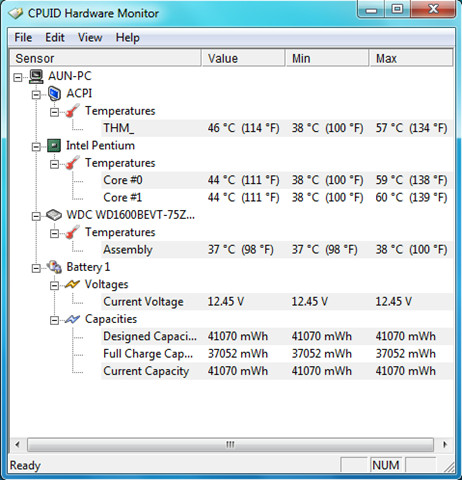Collapse the Battery 1 node
Screen dimensions: 462x480
click(36, 268)
